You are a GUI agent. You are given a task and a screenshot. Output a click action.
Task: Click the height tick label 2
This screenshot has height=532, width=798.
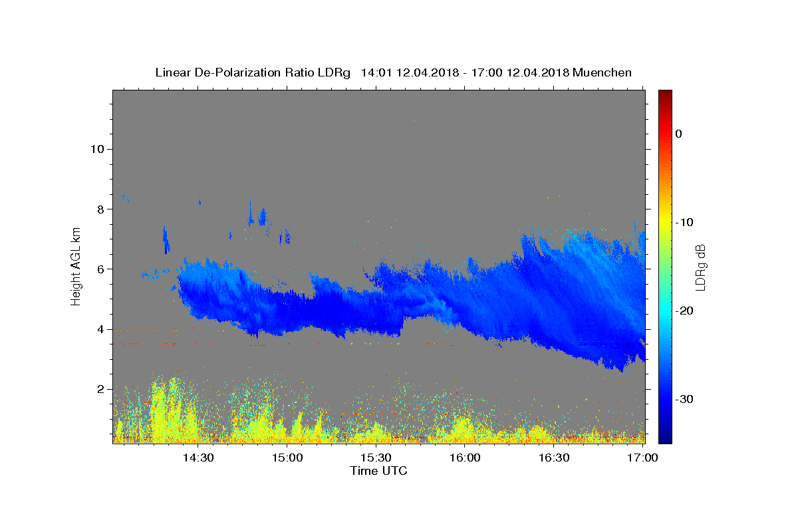click(100, 389)
